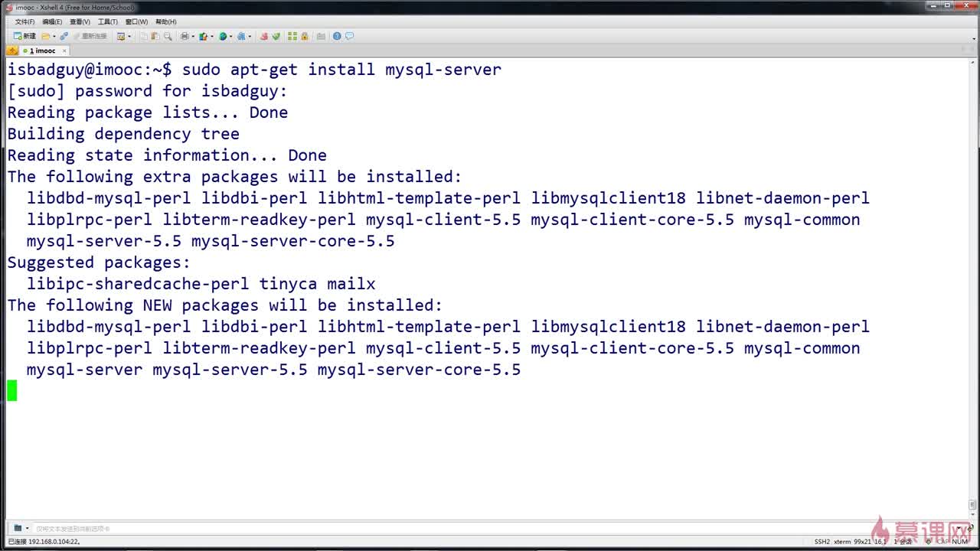This screenshot has width=980, height=551.
Task: Open the 文件(F) menu
Action: (x=24, y=21)
